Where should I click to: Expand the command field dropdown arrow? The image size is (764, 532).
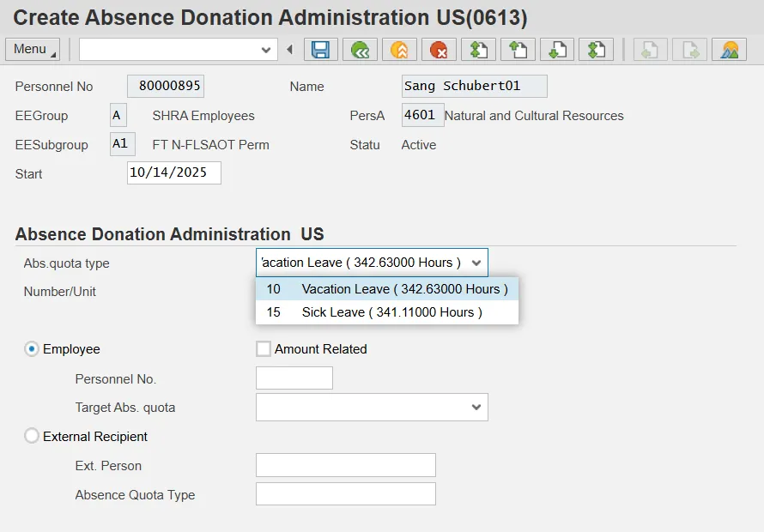point(266,50)
